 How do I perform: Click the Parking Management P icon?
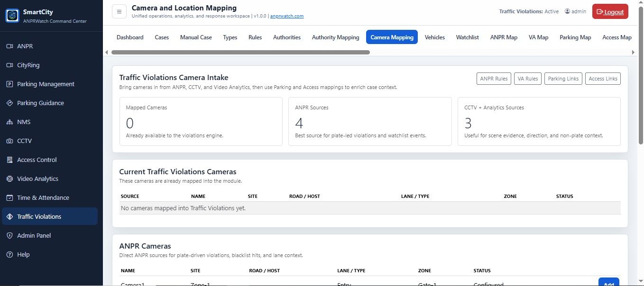click(x=9, y=84)
